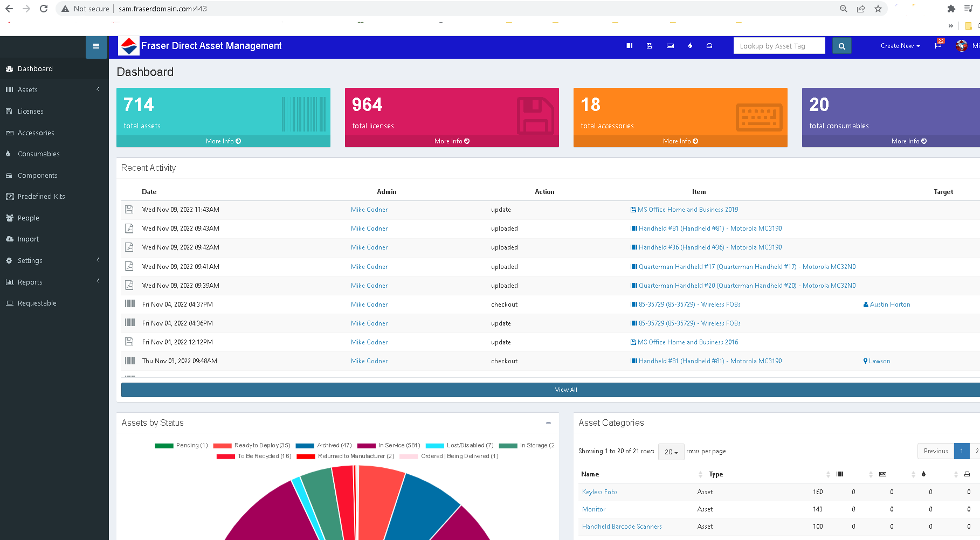Click View All under Recent Activity
Image resolution: width=980 pixels, height=540 pixels.
coord(566,389)
